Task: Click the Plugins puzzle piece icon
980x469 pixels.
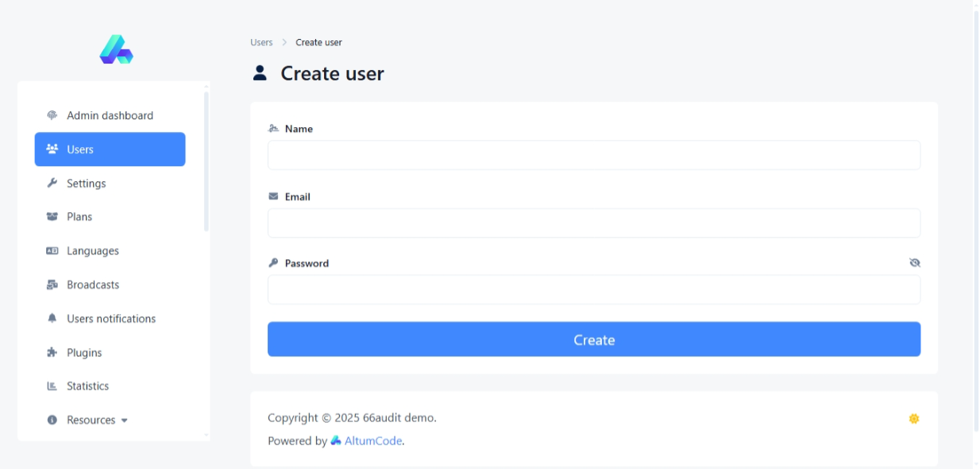Action: tap(52, 353)
